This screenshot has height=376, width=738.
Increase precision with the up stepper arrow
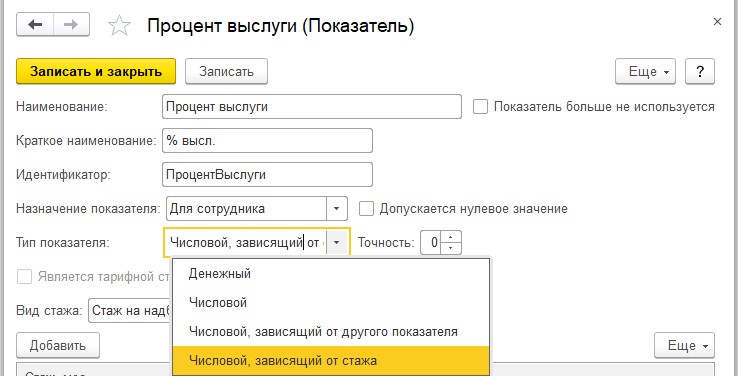tap(451, 237)
